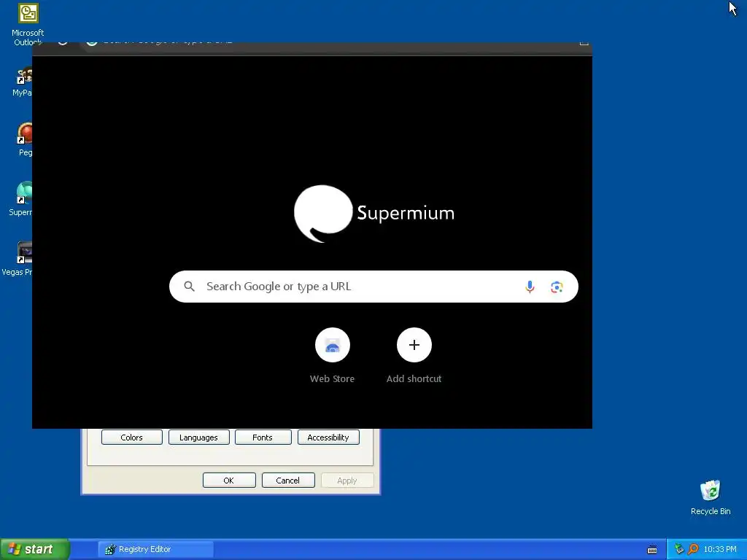Switch to Registry Editor in the taskbar
The image size is (747, 560).
click(x=156, y=549)
